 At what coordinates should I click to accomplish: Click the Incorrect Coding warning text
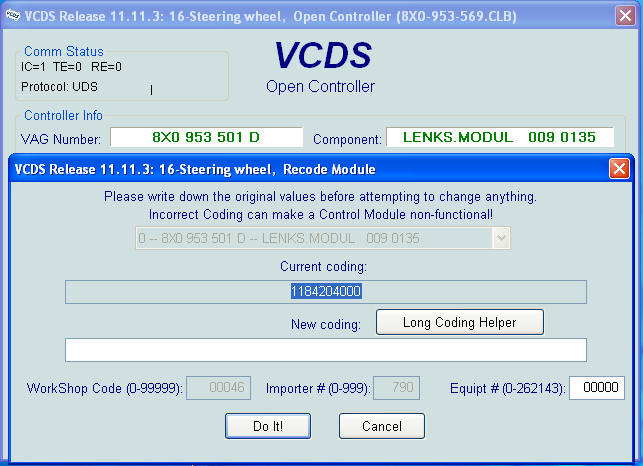tap(321, 215)
